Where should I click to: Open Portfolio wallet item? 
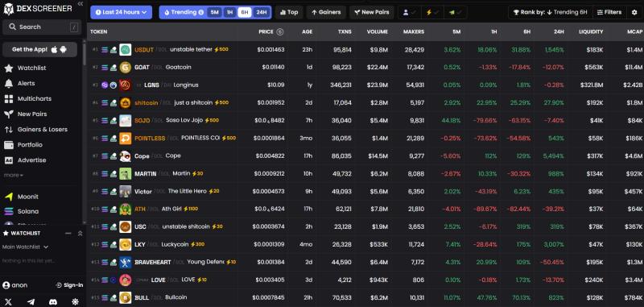pos(23,145)
